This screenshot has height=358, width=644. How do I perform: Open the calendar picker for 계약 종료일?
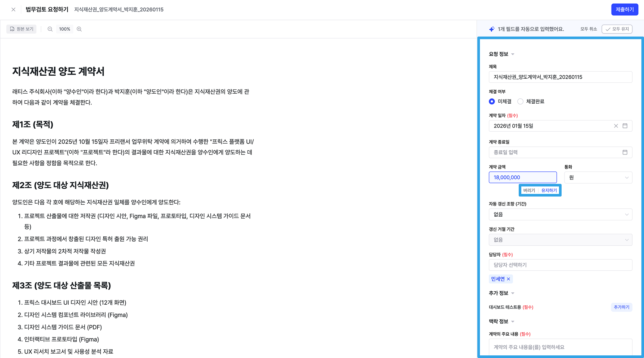(x=625, y=152)
